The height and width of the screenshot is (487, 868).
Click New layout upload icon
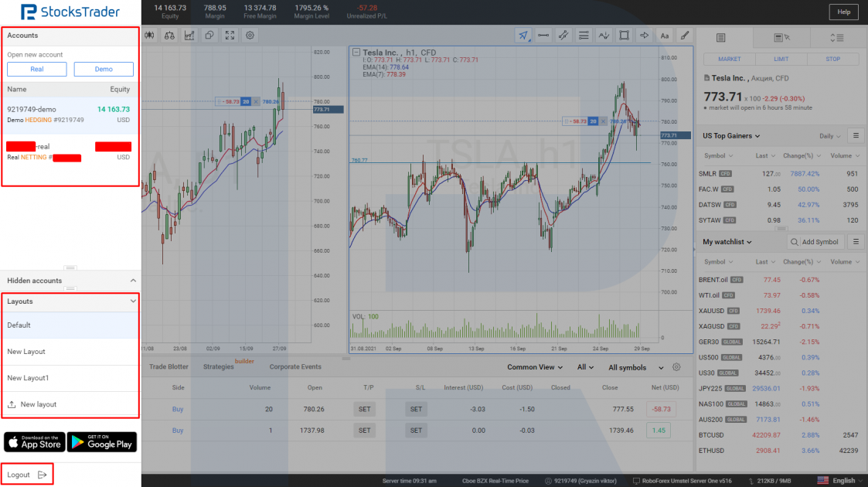pos(12,404)
